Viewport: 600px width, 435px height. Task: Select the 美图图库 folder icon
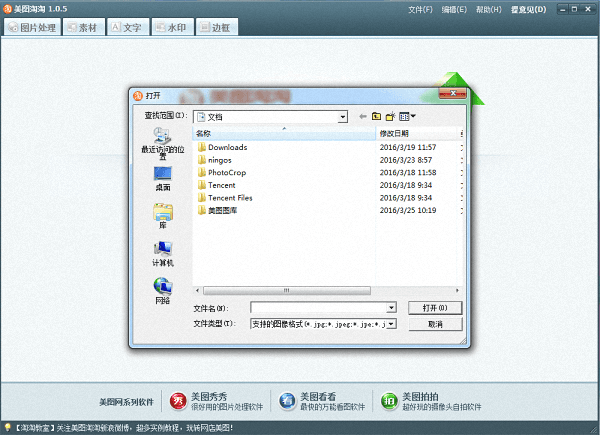click(202, 210)
